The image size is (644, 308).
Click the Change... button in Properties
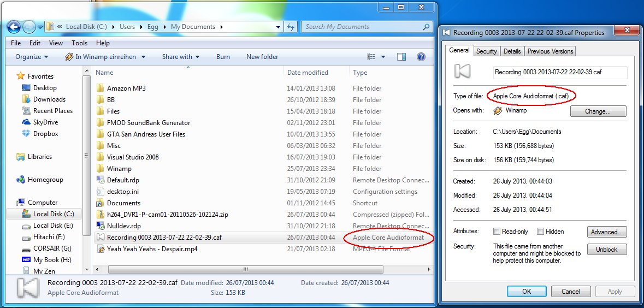click(x=598, y=111)
